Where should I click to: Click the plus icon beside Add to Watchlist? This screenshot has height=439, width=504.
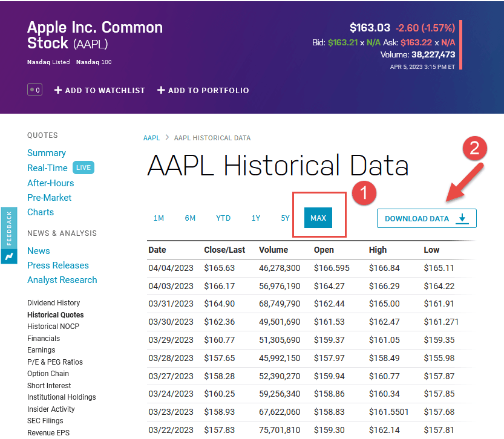coord(58,90)
